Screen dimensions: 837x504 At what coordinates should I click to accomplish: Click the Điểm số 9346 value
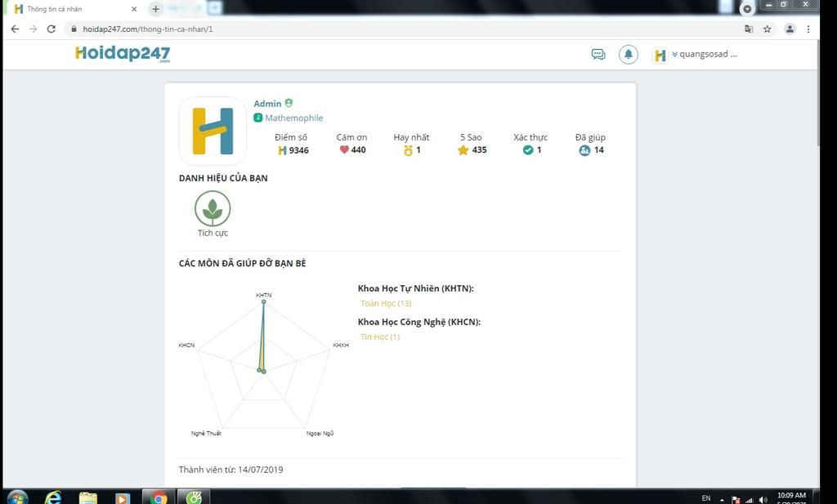[299, 150]
